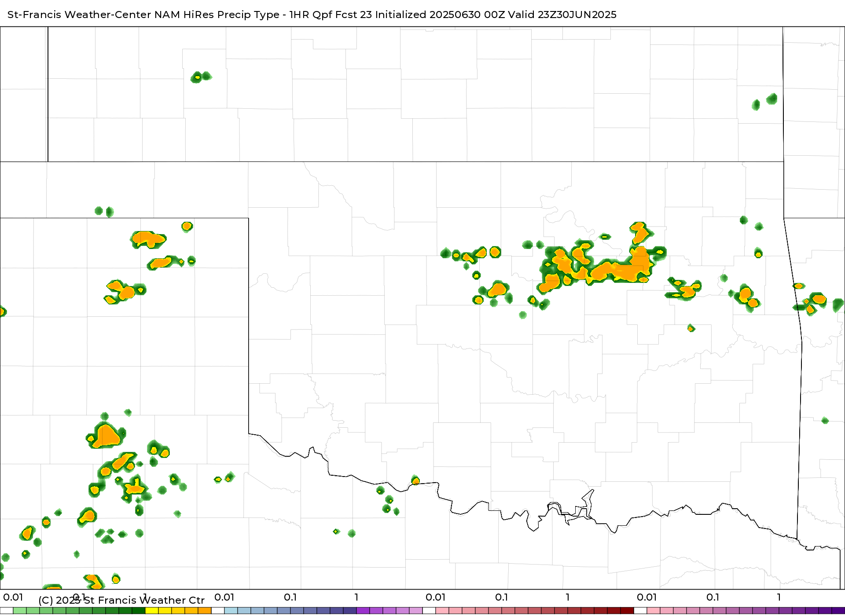Click the darkest maroon legend swatch
Screen dimensions: 845x616
pos(627,611)
